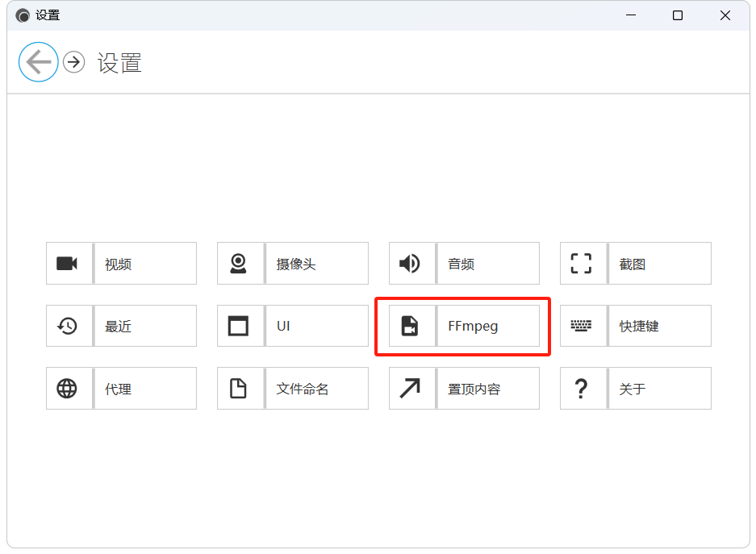Click the globe proxy icon

click(67, 388)
